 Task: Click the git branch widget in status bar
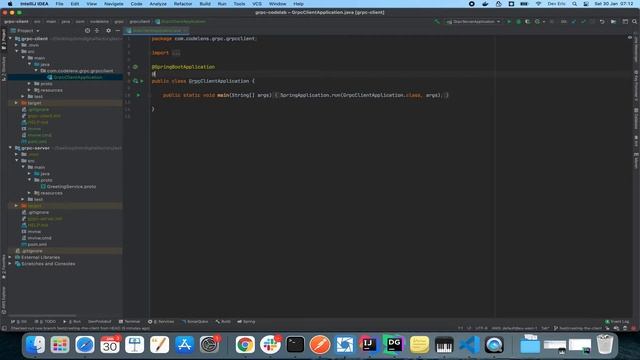[578, 328]
